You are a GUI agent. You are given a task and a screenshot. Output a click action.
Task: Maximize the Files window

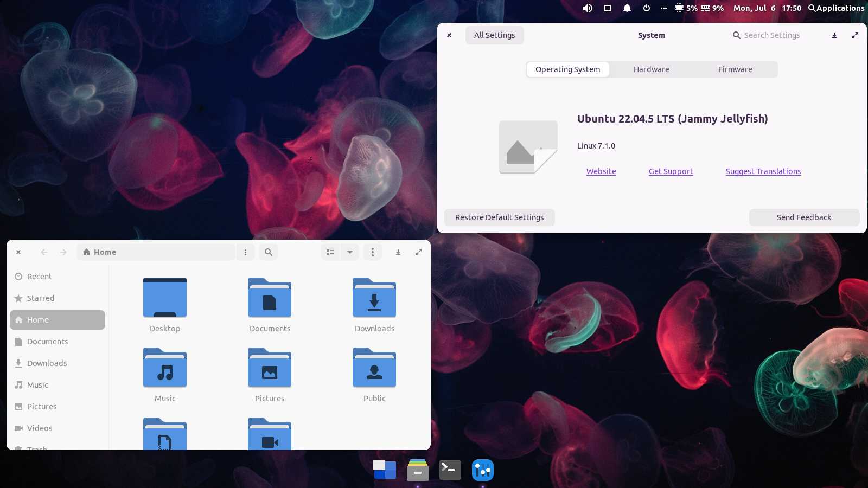click(419, 252)
